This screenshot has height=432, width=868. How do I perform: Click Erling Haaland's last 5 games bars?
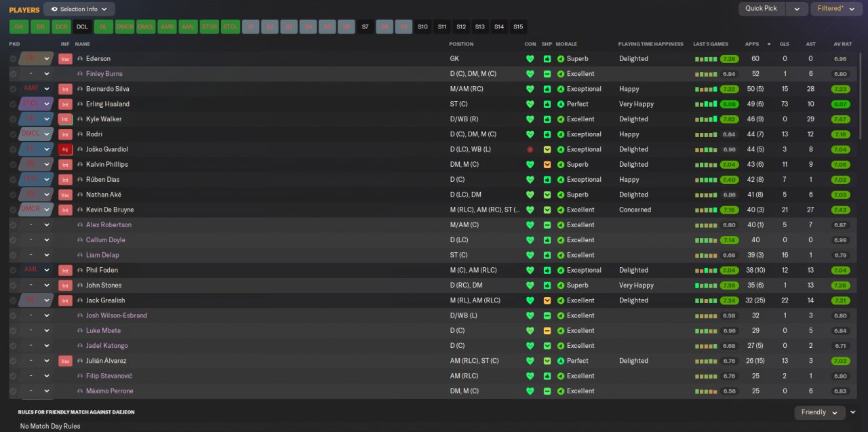[x=705, y=104]
